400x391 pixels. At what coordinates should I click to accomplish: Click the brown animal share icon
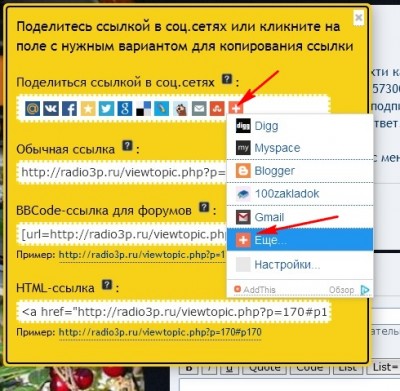coord(180,109)
